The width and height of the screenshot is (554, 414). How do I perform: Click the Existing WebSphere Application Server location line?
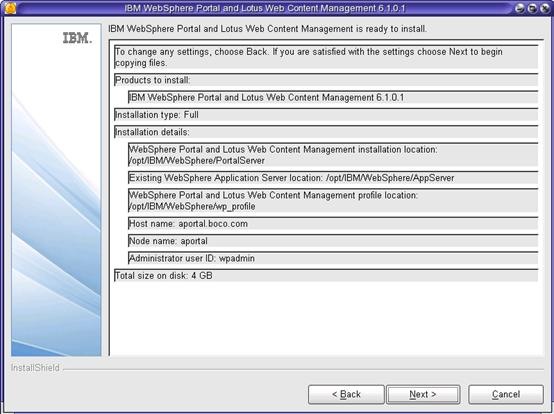333,178
